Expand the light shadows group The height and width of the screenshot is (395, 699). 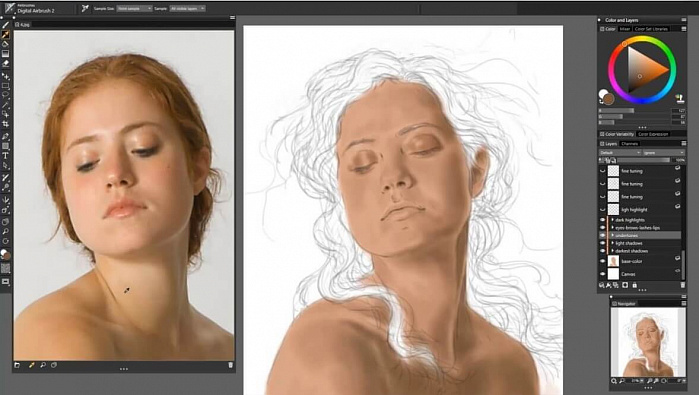(x=613, y=243)
